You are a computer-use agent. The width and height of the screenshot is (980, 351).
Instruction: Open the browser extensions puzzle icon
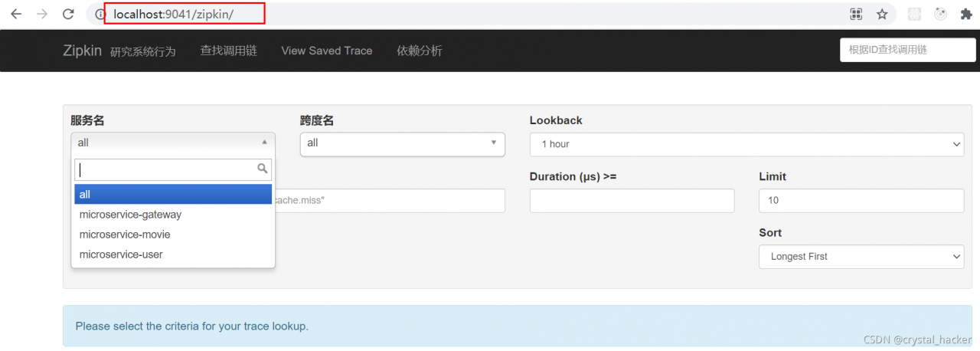click(x=966, y=14)
